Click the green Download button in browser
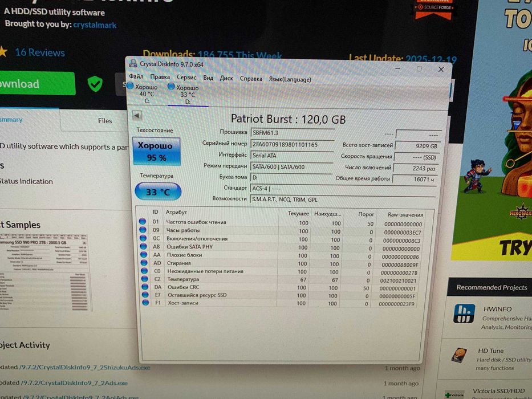 36,83
